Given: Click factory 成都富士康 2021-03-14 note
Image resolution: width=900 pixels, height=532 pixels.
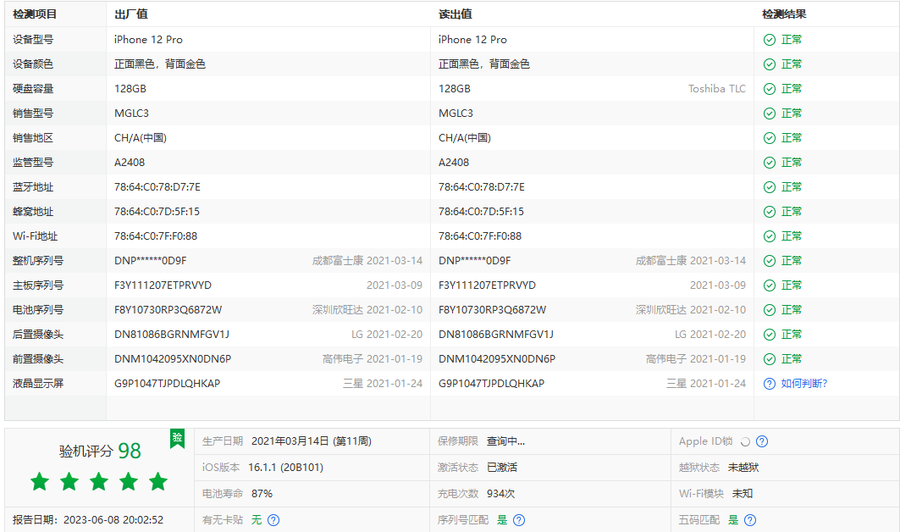Looking at the screenshot, I should 367,261.
